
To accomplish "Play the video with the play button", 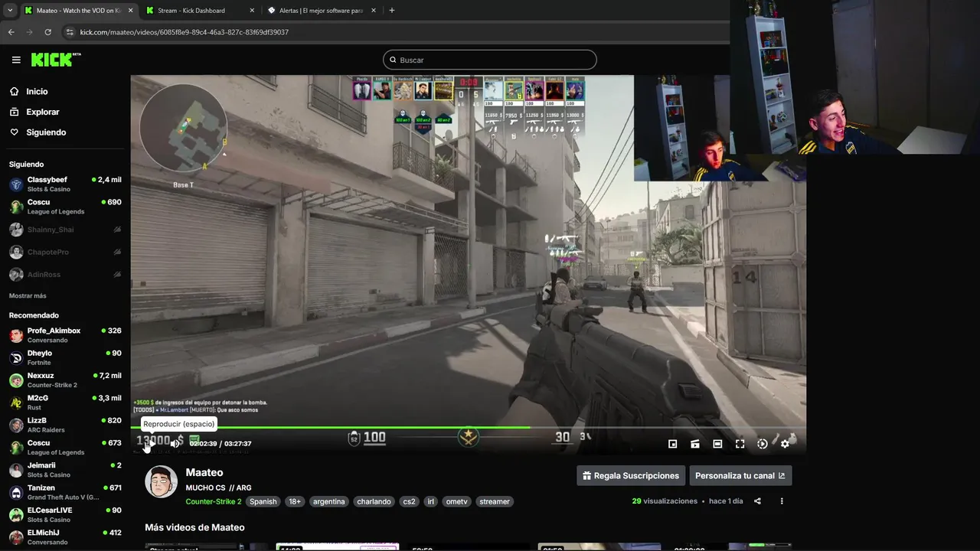I will click(152, 443).
